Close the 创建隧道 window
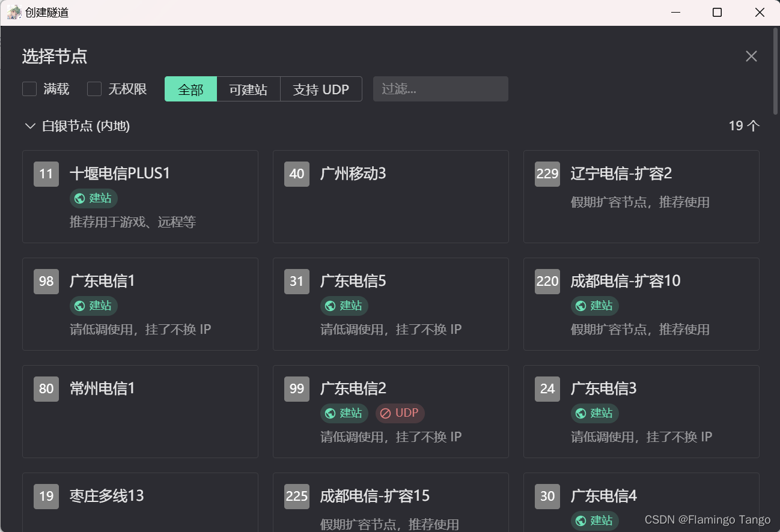780x532 pixels. coord(759,12)
